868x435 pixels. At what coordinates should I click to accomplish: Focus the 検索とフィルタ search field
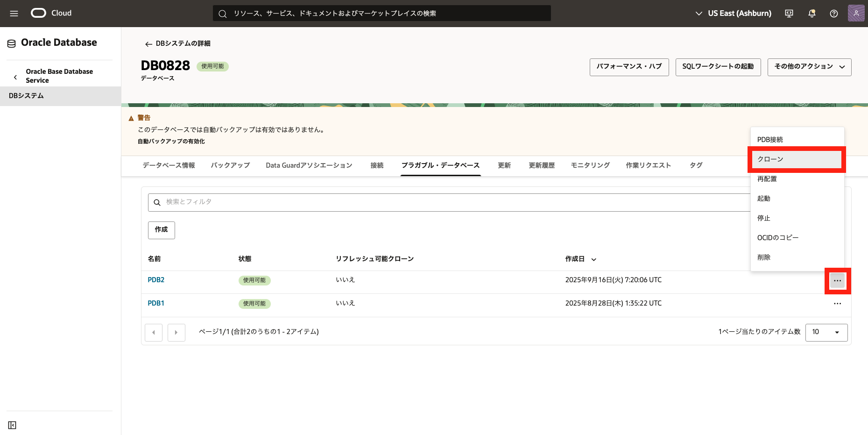click(x=448, y=202)
